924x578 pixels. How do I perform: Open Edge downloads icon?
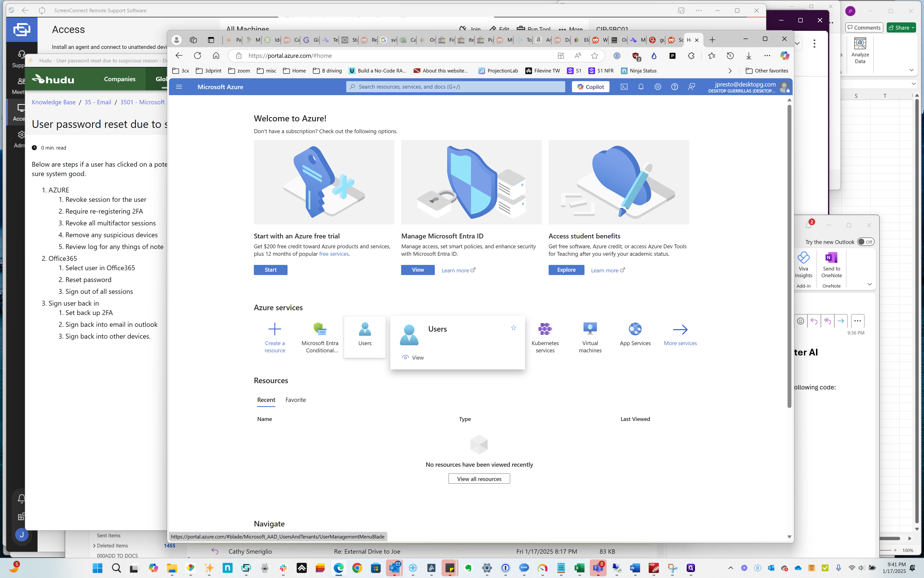tap(749, 56)
